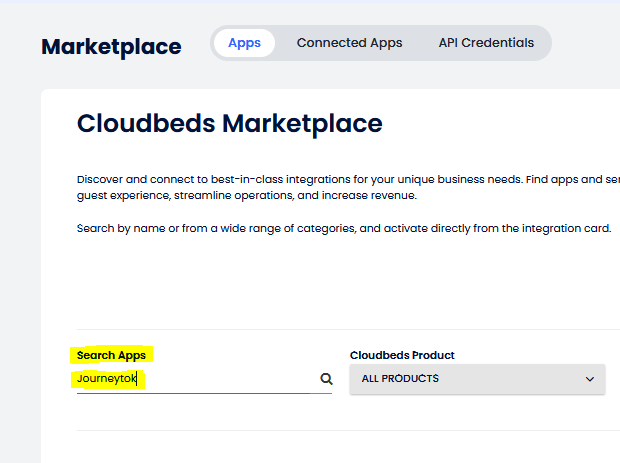Switch to the Apps tab
This screenshot has height=463, width=620.
[244, 43]
